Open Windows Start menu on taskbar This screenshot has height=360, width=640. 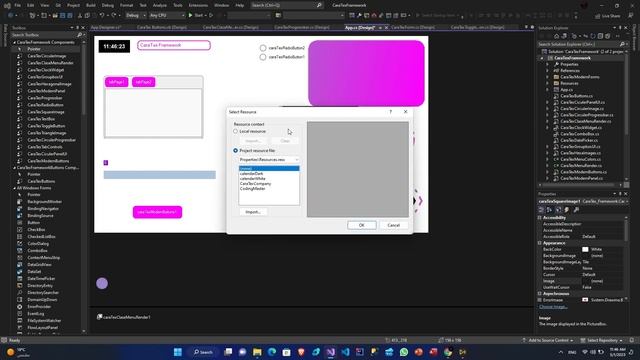(x=178, y=352)
